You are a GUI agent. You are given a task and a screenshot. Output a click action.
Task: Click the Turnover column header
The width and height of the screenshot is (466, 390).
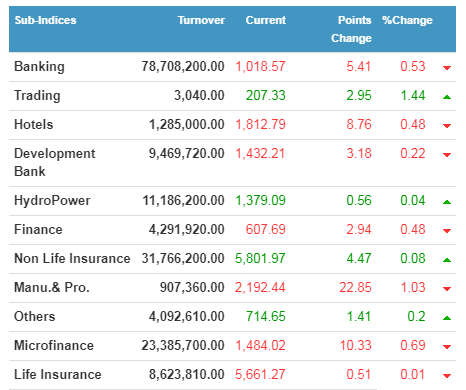pyautogui.click(x=201, y=20)
